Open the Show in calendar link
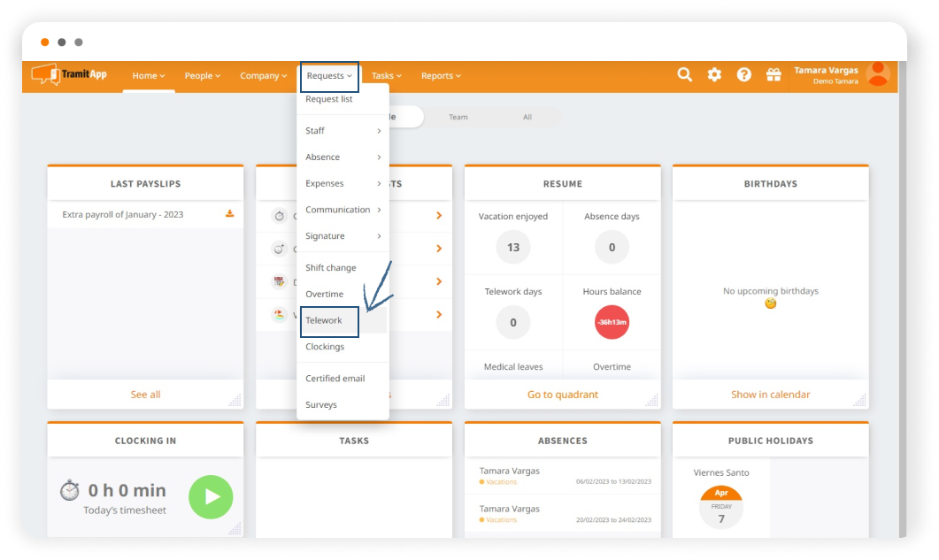 click(770, 395)
